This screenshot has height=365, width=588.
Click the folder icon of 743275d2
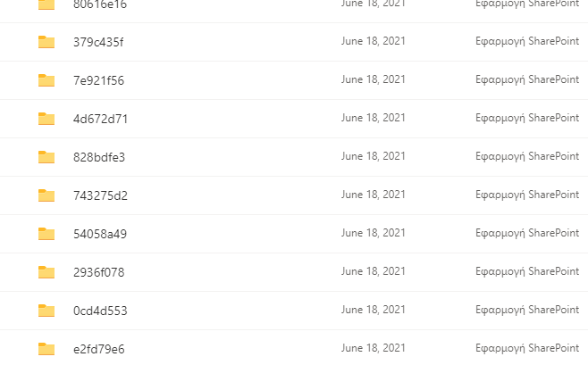click(x=46, y=195)
